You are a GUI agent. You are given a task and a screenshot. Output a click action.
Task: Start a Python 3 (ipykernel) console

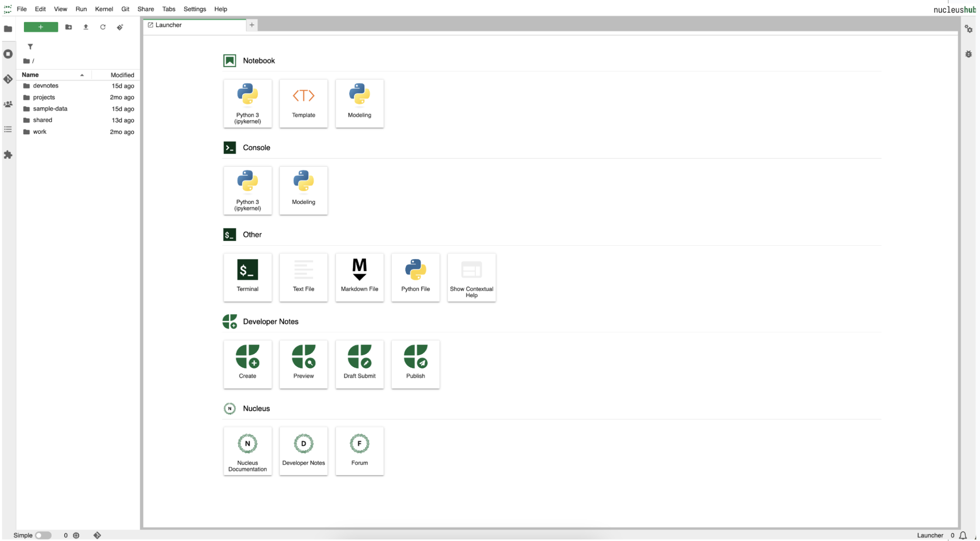pos(248,190)
